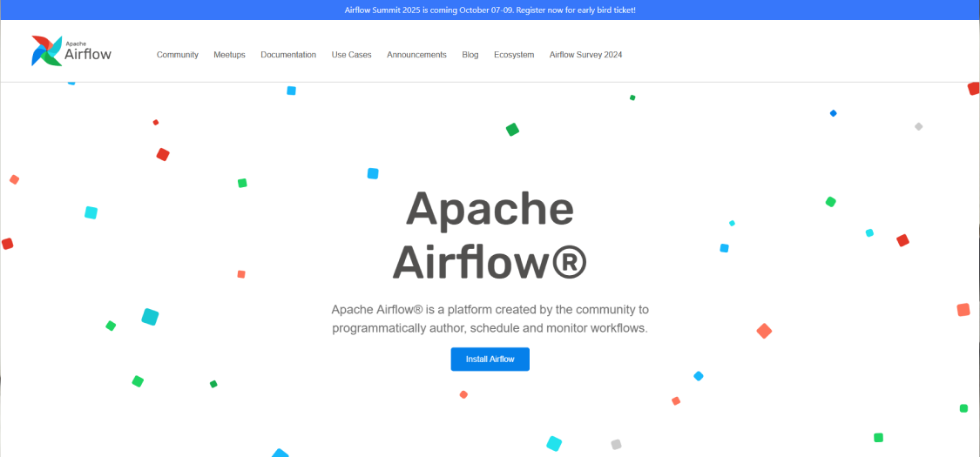Open the Announcements page

click(416, 55)
